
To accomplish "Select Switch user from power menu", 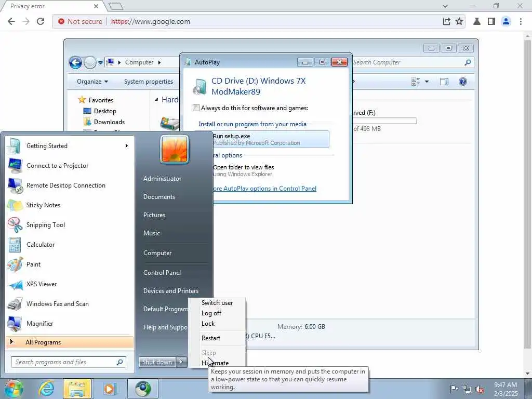I will tap(217, 303).
